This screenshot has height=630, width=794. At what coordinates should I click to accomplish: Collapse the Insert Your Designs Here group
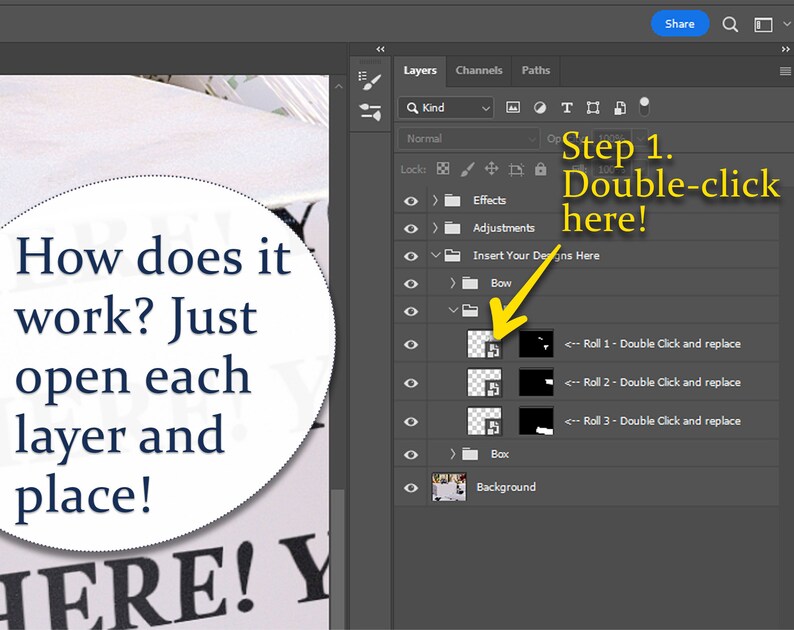click(435, 255)
